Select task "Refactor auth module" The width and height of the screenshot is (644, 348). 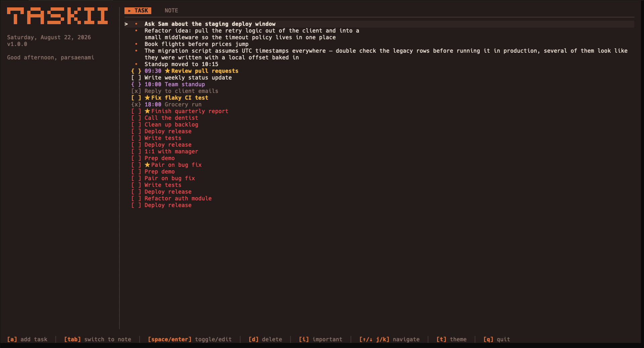click(178, 198)
